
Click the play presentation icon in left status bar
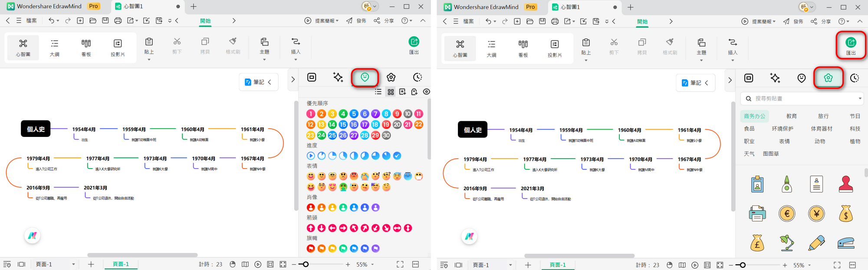point(258,264)
